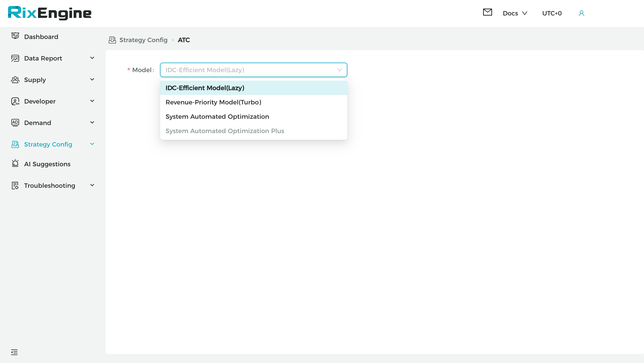Click the Supply people icon
This screenshot has width=644, height=363.
15,80
